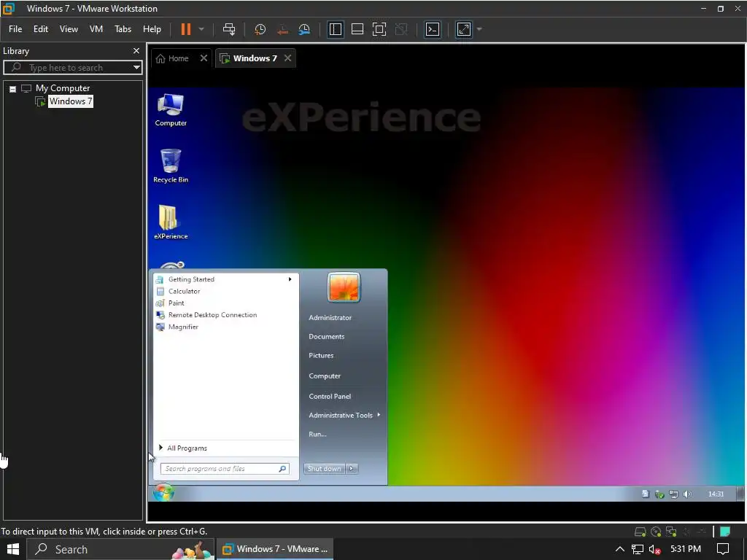Collapse the My Computer tree node
This screenshot has width=747, height=560.
coord(13,88)
